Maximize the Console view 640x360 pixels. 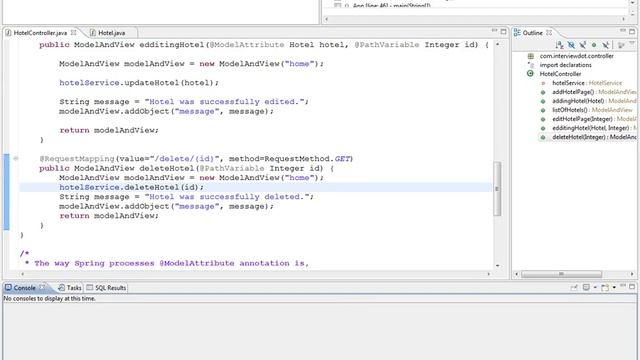point(632,287)
